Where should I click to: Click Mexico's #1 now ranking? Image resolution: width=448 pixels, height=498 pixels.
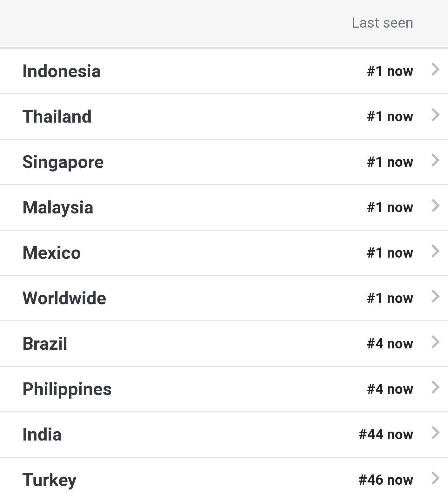click(390, 253)
